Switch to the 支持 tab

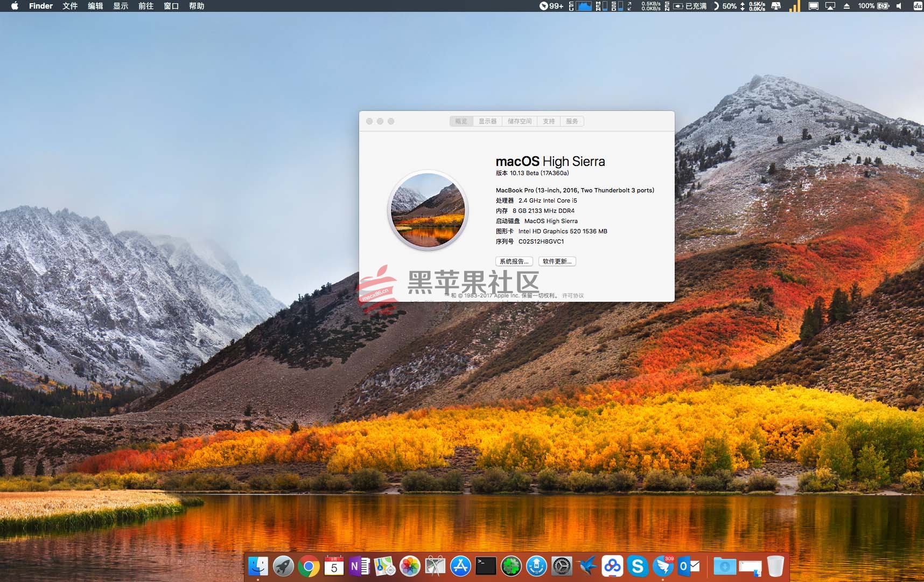(549, 121)
